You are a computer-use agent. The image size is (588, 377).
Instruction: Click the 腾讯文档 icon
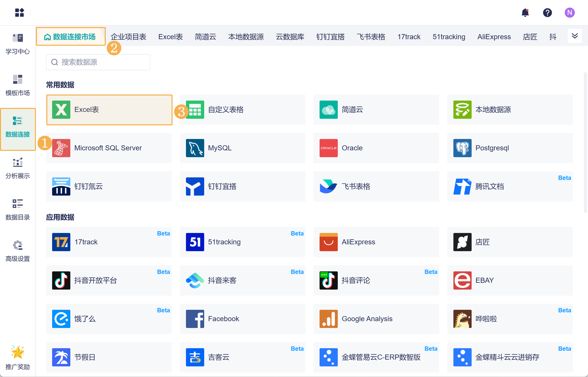[463, 186]
